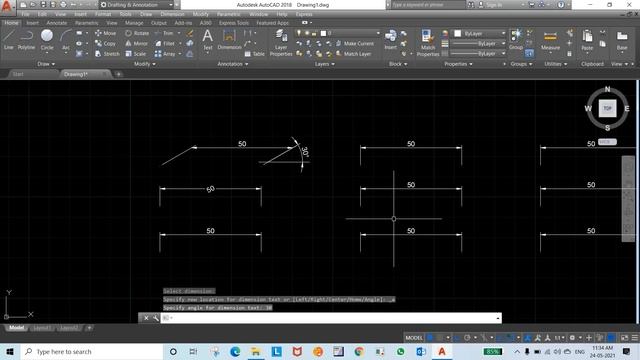Click Match Properties tool

click(x=427, y=43)
